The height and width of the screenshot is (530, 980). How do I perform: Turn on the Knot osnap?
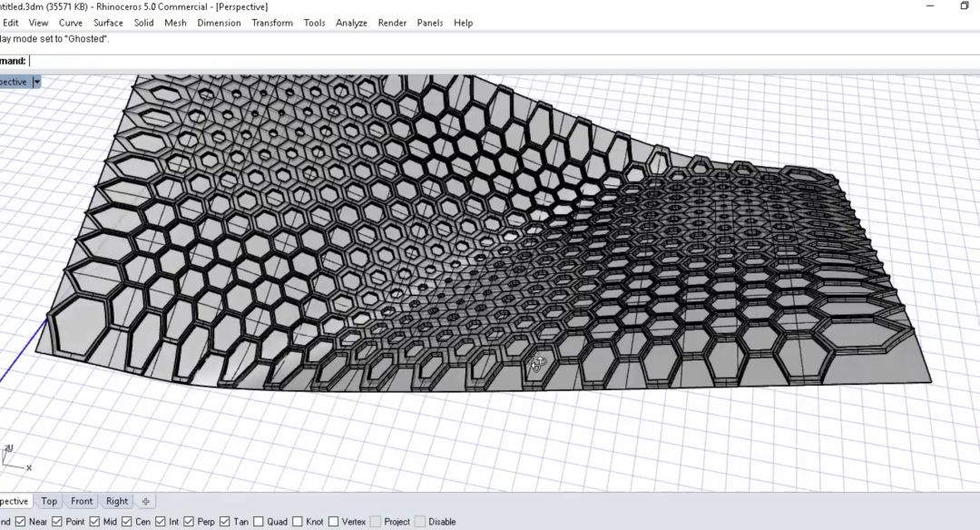pyautogui.click(x=297, y=522)
